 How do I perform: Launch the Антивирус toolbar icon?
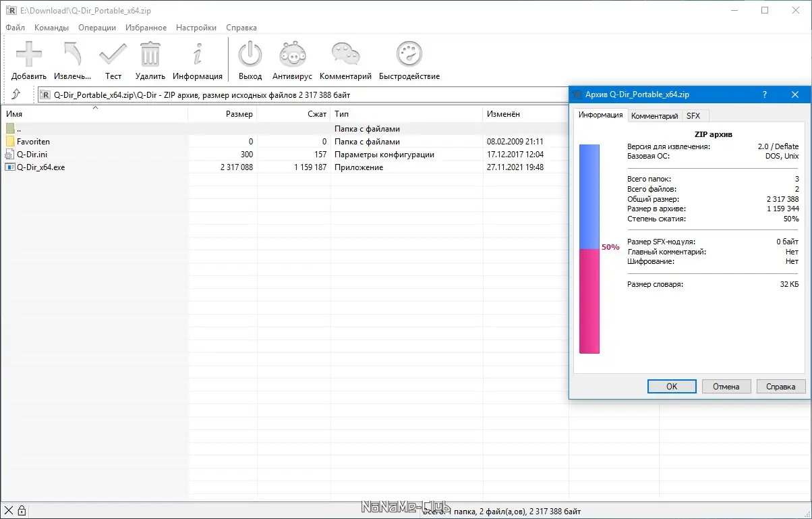tap(292, 54)
